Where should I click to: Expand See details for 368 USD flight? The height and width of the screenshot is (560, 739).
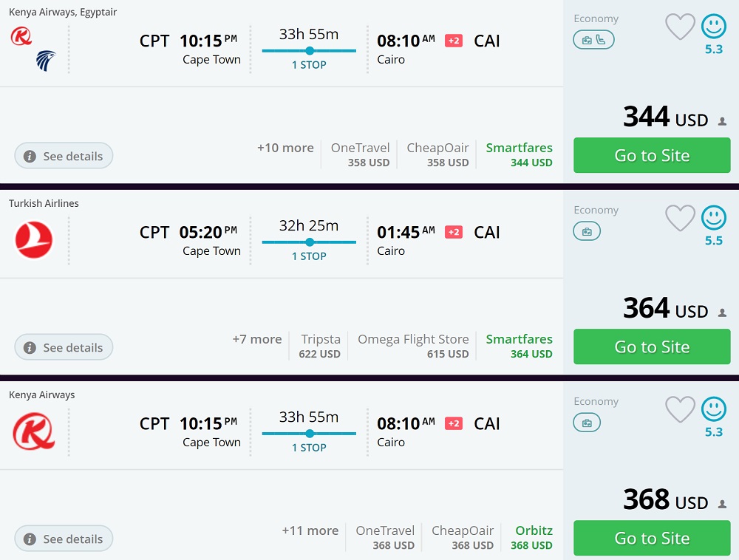[x=64, y=539]
